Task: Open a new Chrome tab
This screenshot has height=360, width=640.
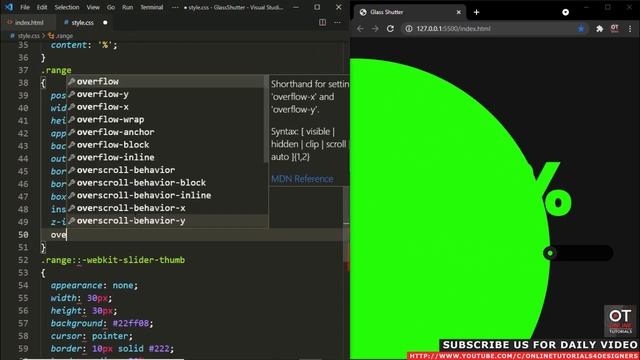Action: [476, 12]
